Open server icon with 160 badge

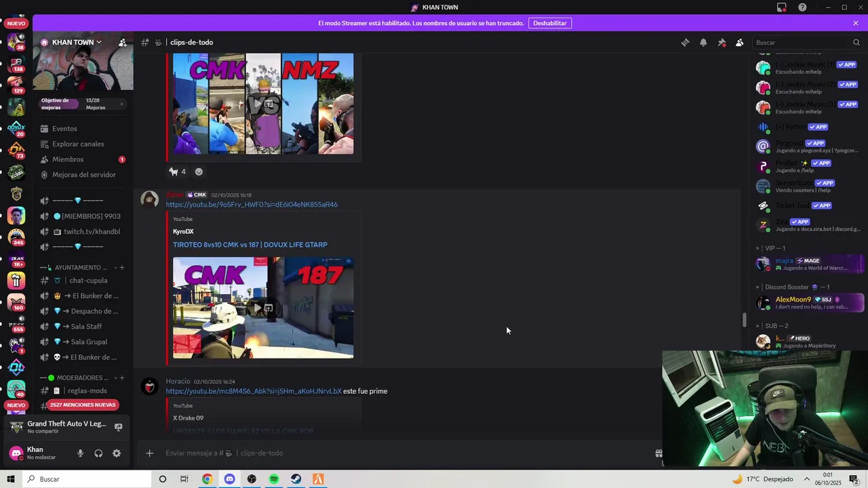16,302
